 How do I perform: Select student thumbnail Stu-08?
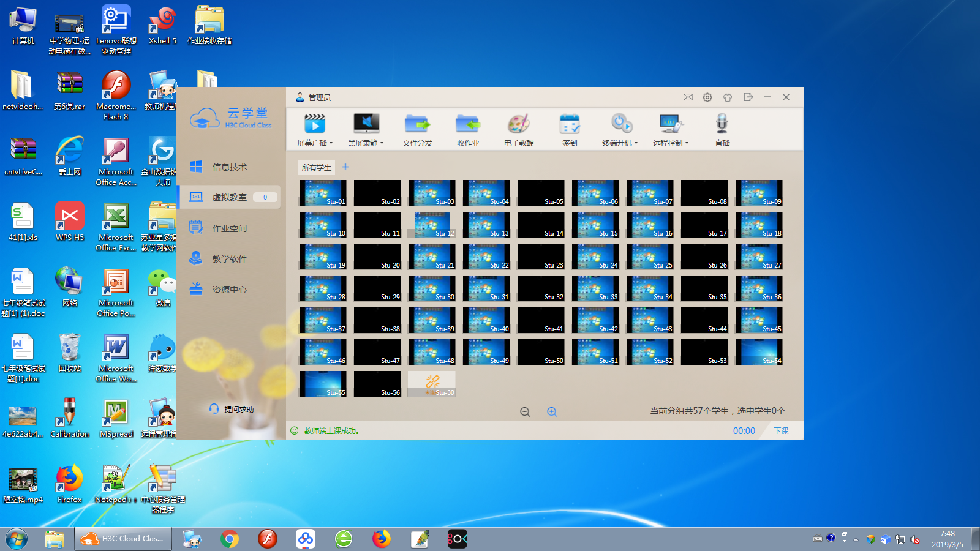coord(704,193)
